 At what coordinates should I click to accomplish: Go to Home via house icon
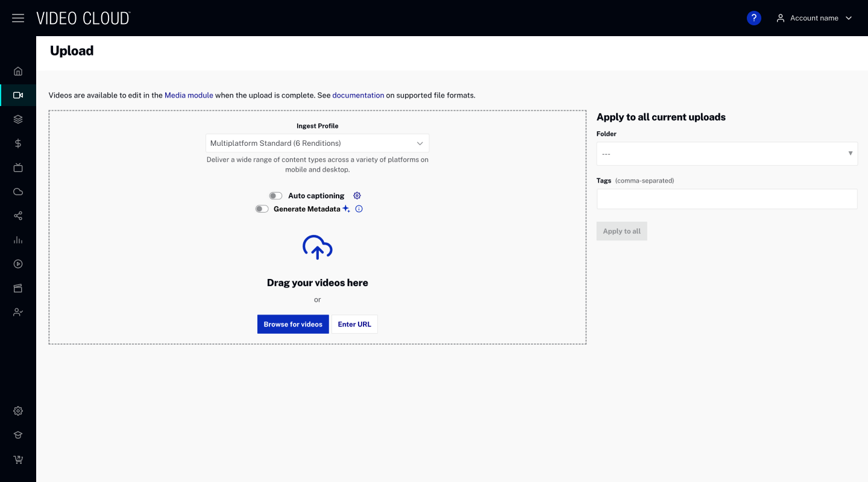coord(18,71)
